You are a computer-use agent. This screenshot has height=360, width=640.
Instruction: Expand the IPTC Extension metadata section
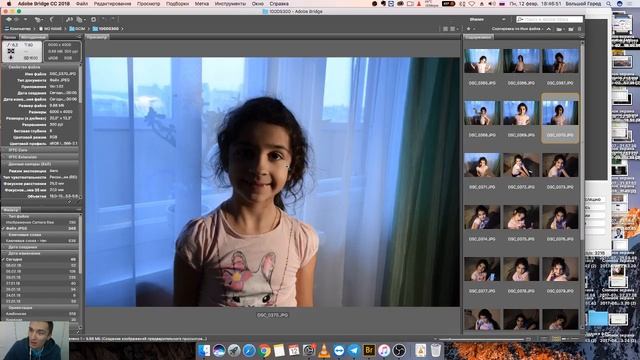point(41,157)
